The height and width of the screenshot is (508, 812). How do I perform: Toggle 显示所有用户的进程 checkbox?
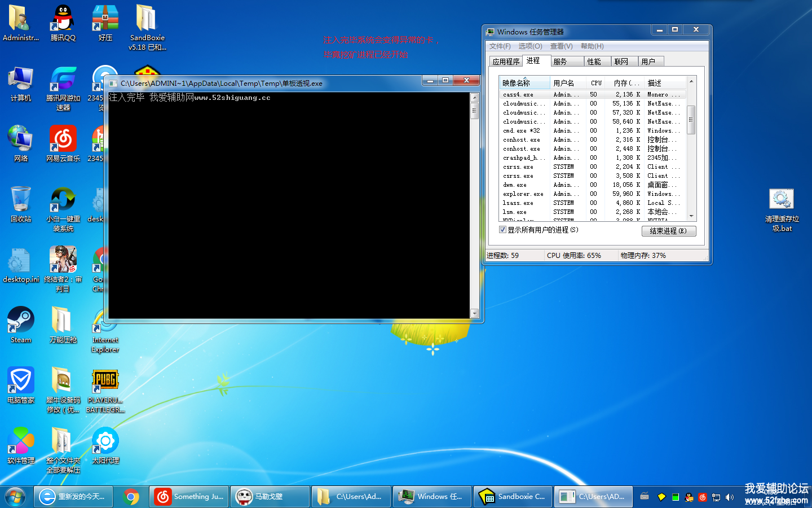click(x=502, y=230)
